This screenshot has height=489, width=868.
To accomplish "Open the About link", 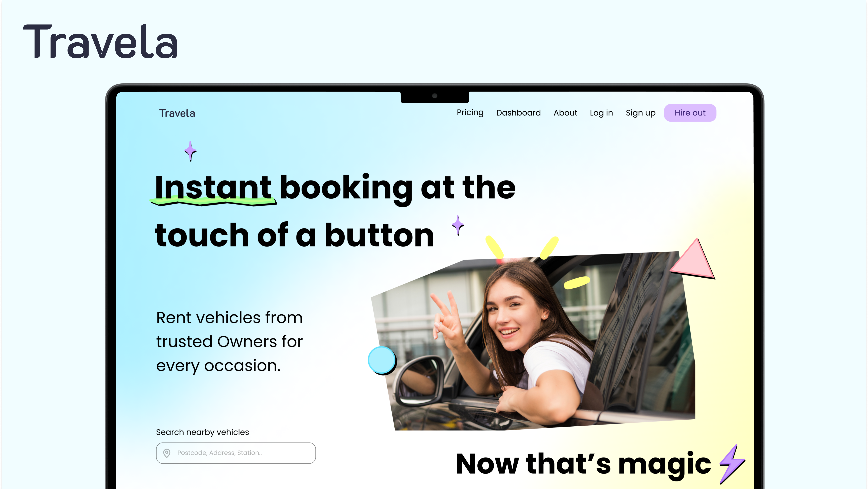I will coord(565,113).
